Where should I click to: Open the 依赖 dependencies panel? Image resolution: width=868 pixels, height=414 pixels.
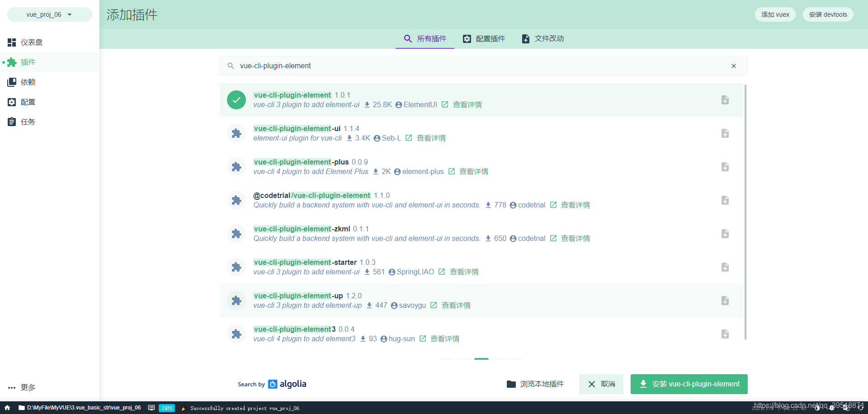click(28, 82)
